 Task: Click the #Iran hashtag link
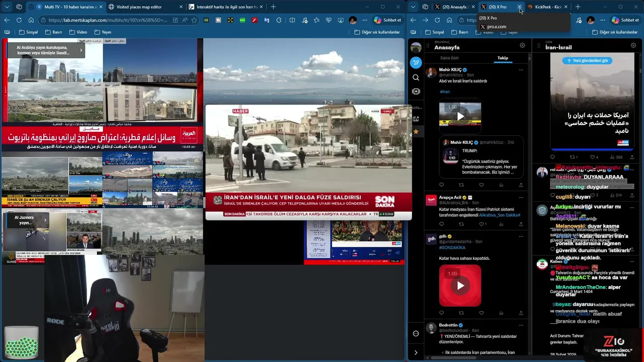pyautogui.click(x=445, y=92)
